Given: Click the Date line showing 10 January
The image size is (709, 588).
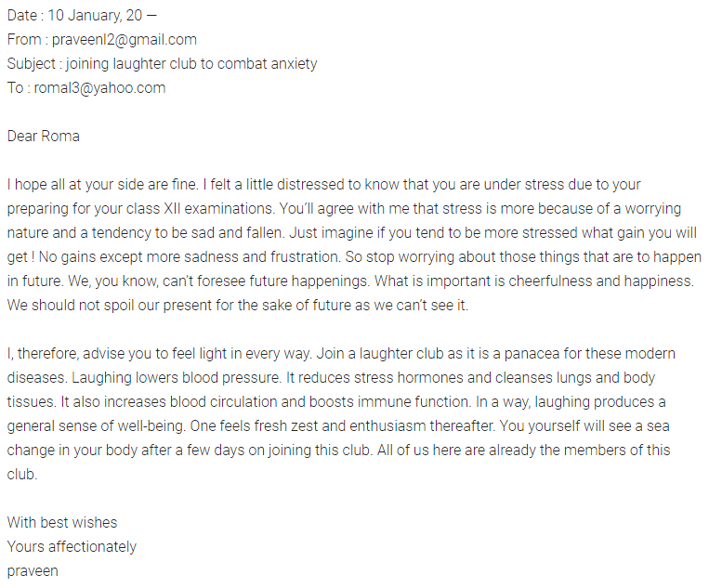Looking at the screenshot, I should 82,16.
